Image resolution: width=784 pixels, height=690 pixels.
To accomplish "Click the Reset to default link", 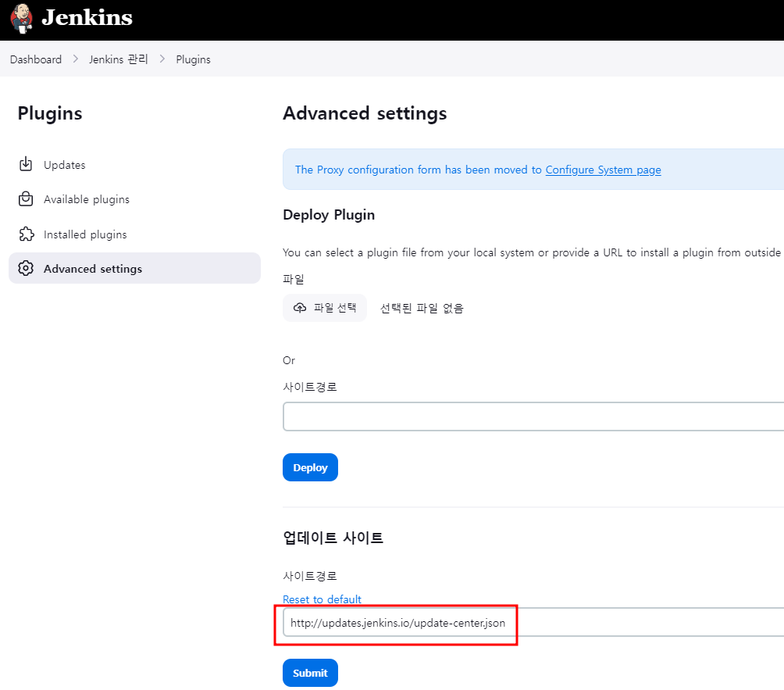I will pyautogui.click(x=322, y=599).
